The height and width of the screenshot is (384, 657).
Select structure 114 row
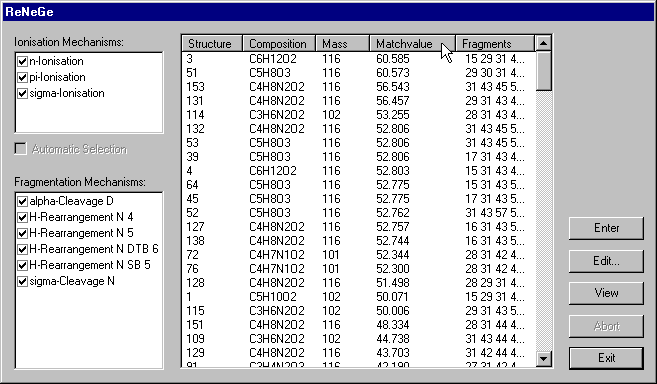[x=359, y=115]
